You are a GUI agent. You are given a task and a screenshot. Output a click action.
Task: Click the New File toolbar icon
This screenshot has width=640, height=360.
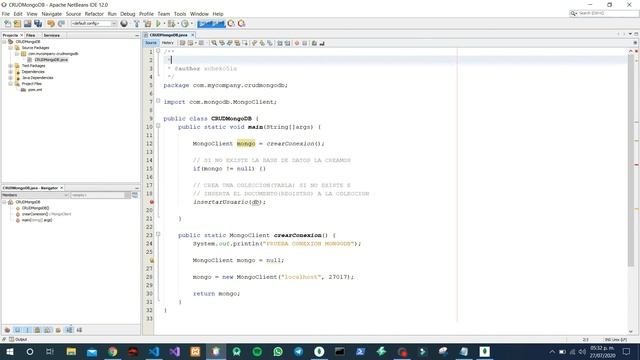[x=7, y=24]
